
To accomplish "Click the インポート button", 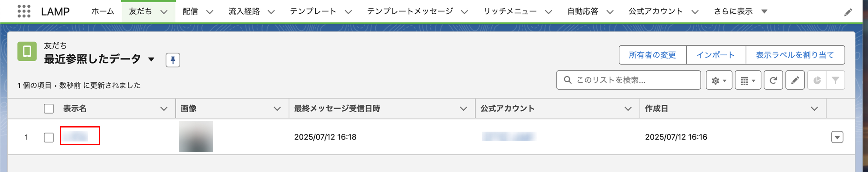I will [715, 55].
